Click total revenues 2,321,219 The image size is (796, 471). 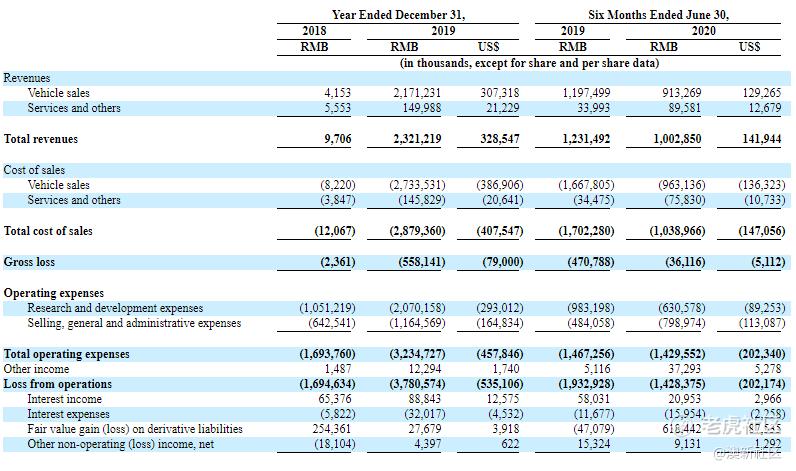[417, 139]
